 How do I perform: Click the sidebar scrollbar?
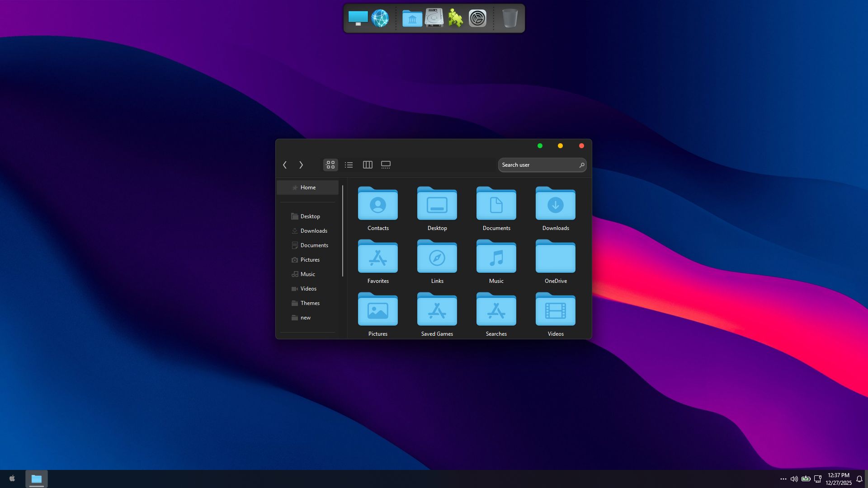[x=343, y=230]
